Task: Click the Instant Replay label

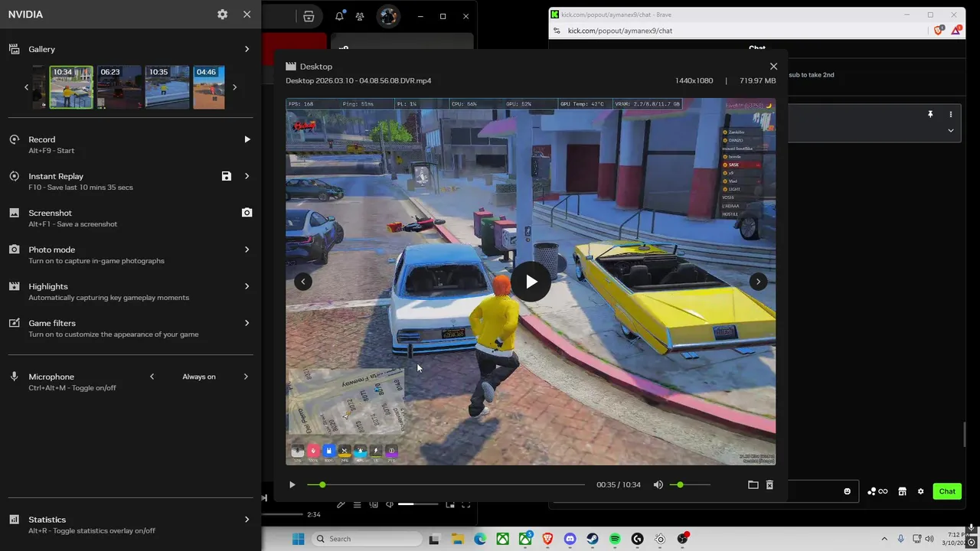Action: click(x=56, y=176)
